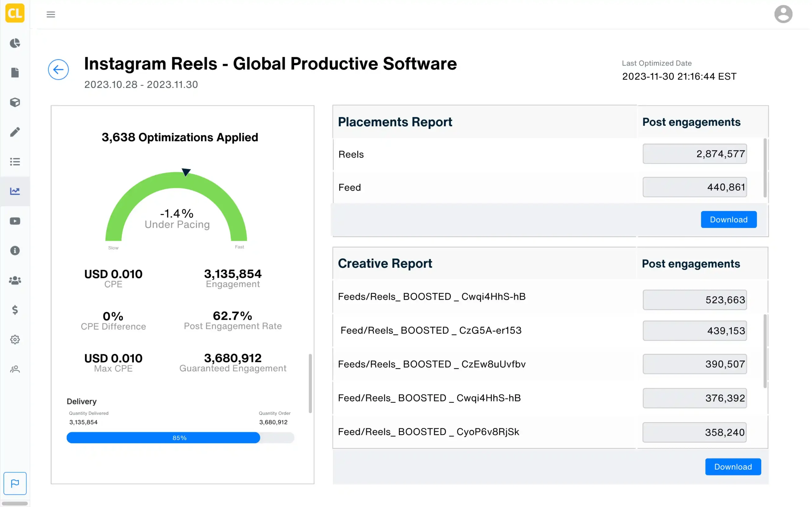Open the video player icon in sidebar
Screen dimensions: 812x507
pyautogui.click(x=15, y=221)
